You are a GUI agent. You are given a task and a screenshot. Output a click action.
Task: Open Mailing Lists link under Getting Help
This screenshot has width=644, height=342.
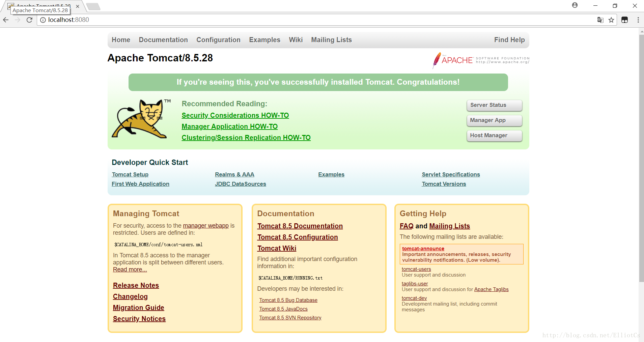click(x=449, y=226)
